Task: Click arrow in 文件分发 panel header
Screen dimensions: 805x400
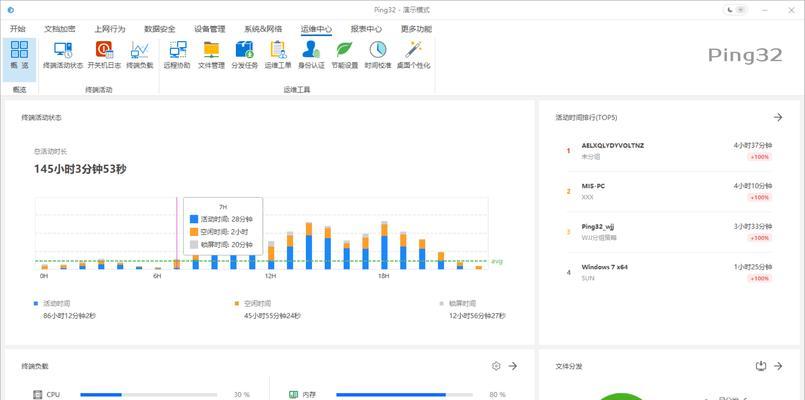Action: (778, 366)
